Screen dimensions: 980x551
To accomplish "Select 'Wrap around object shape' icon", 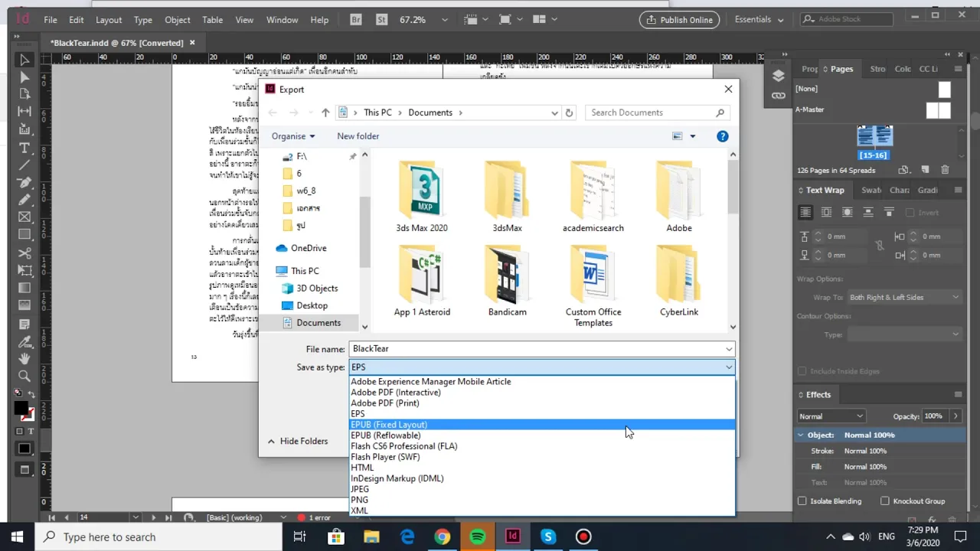I will pos(847,213).
